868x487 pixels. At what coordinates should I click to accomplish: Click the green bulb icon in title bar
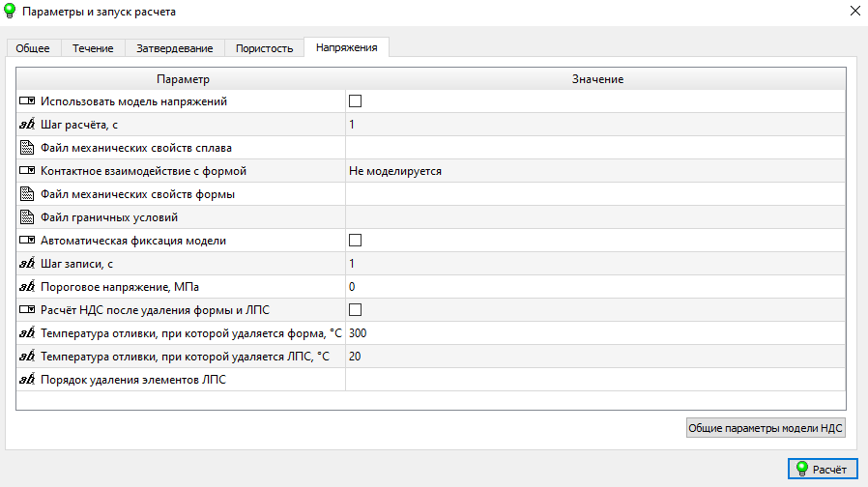pos(11,12)
